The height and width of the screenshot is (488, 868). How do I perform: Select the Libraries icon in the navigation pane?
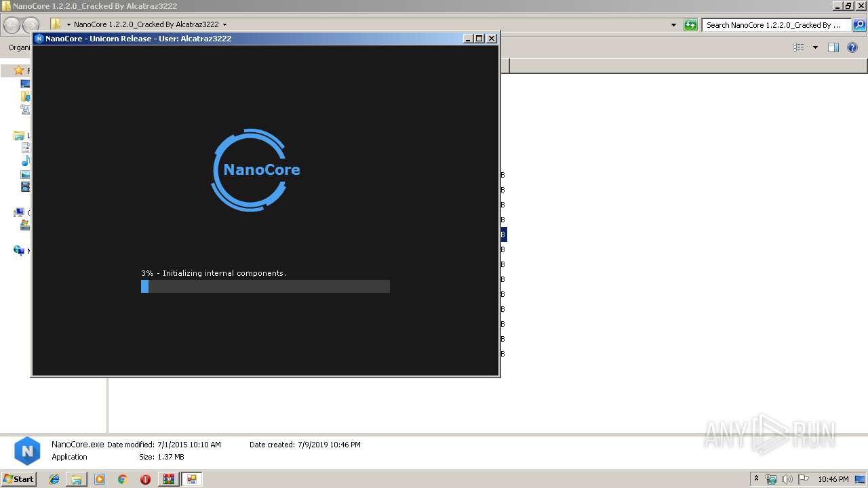(x=19, y=136)
